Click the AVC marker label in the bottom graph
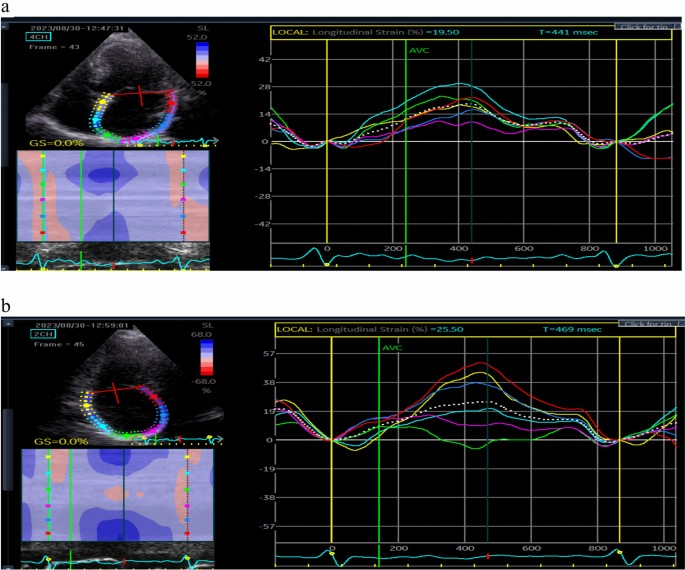This screenshot has height=570, width=685. tap(392, 348)
